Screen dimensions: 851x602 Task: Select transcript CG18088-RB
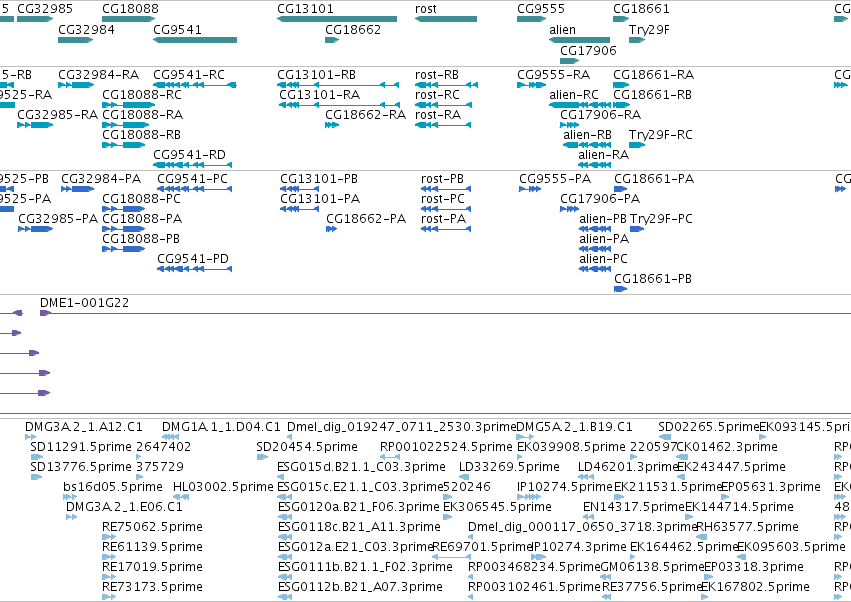point(126,145)
